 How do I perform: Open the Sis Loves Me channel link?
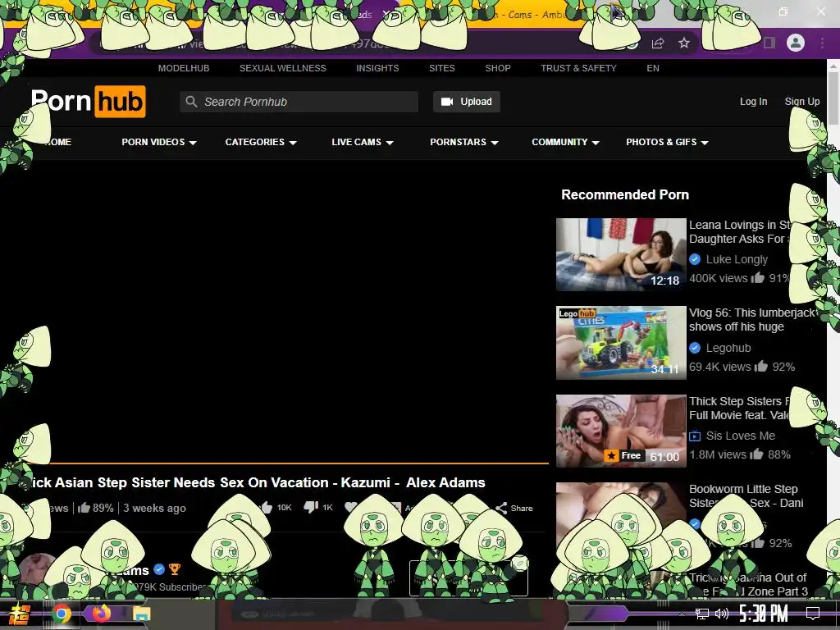741,436
